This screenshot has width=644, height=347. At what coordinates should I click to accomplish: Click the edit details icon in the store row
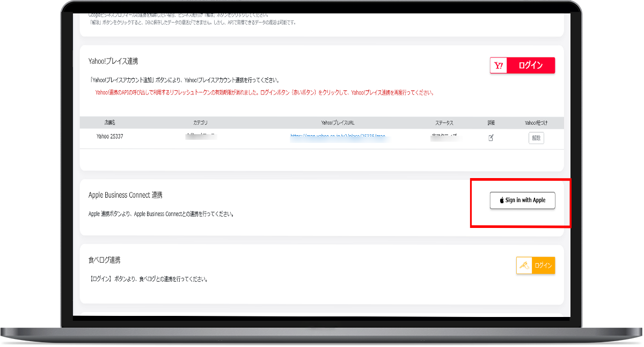[x=491, y=138]
